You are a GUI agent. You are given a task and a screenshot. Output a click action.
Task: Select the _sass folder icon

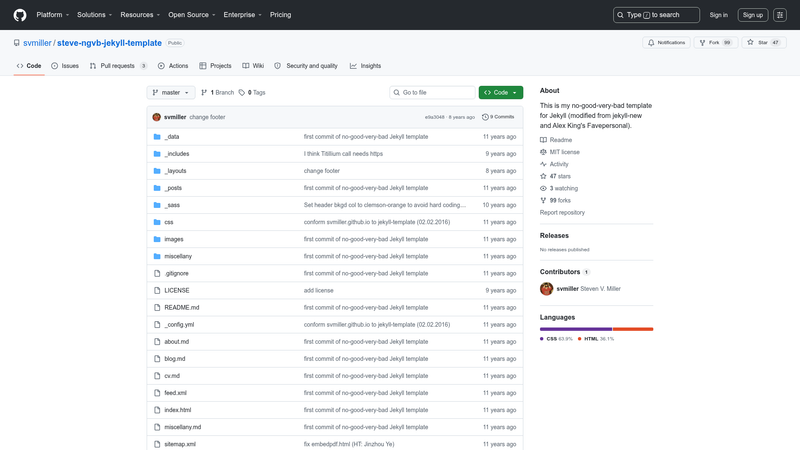pyautogui.click(x=157, y=205)
